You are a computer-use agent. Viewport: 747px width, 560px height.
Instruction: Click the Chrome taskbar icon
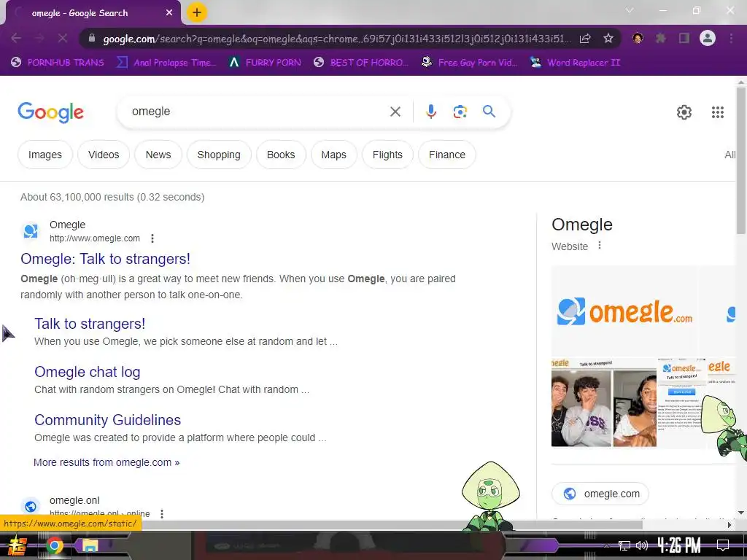point(55,545)
